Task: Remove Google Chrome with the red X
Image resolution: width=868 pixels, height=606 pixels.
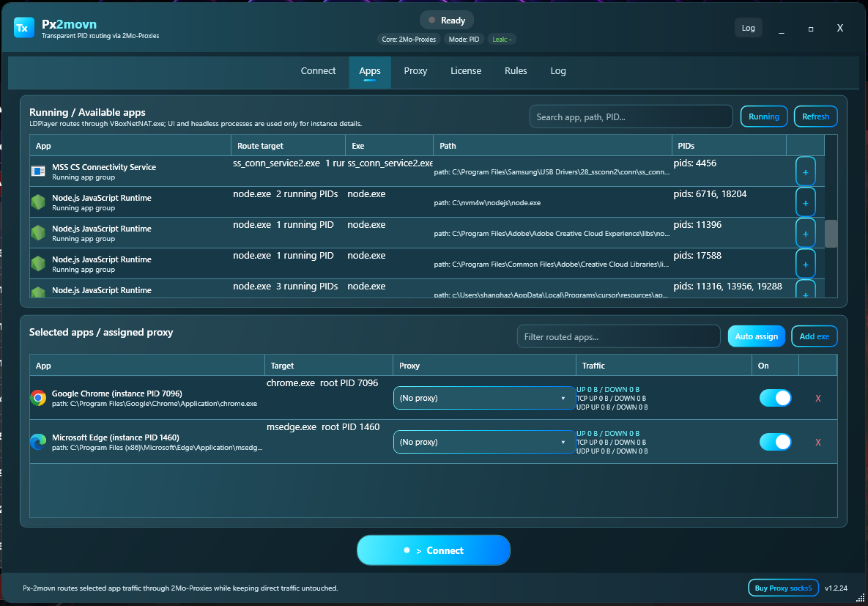Action: [x=817, y=399]
